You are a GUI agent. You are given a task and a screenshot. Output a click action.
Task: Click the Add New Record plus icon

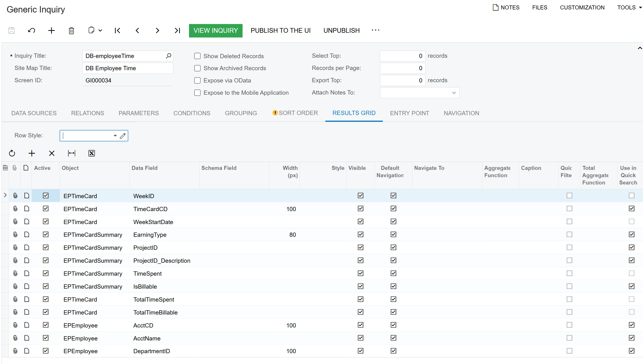[x=51, y=30]
